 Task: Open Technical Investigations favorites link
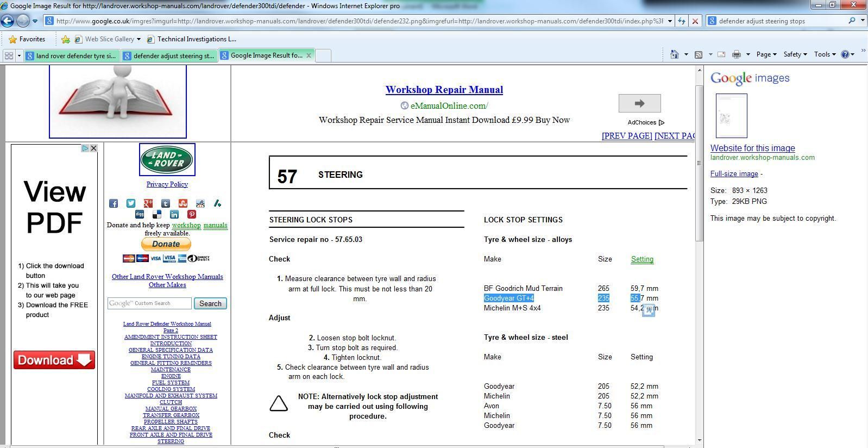click(192, 39)
